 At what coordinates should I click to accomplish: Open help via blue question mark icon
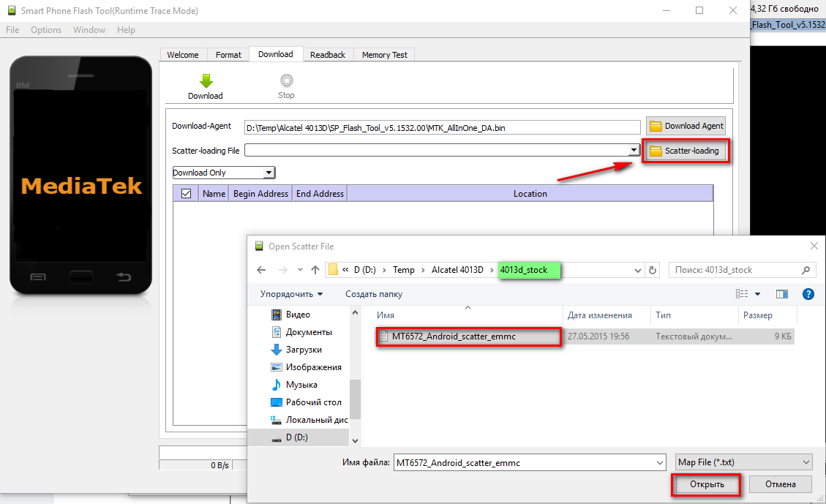808,294
